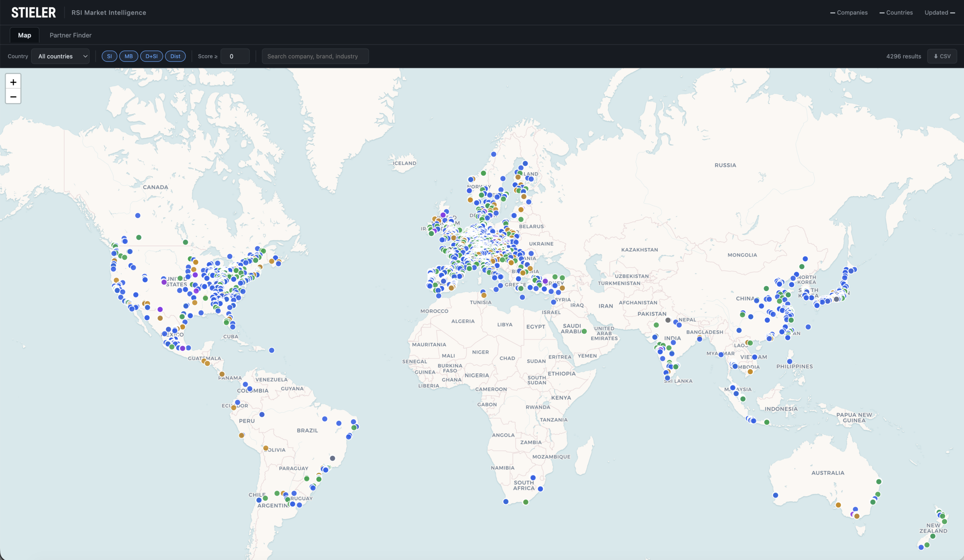Viewport: 964px width, 560px height.
Task: Click the company search field
Action: click(315, 56)
